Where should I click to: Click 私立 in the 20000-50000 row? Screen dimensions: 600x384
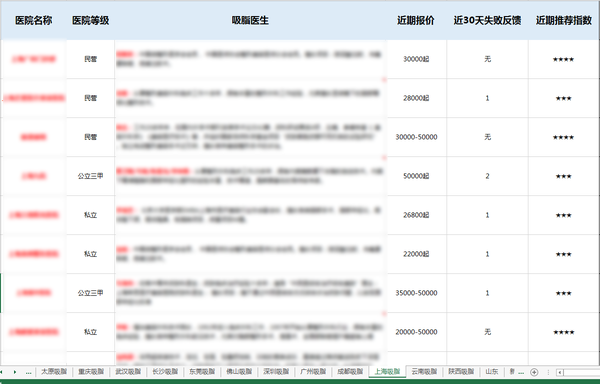point(91,332)
